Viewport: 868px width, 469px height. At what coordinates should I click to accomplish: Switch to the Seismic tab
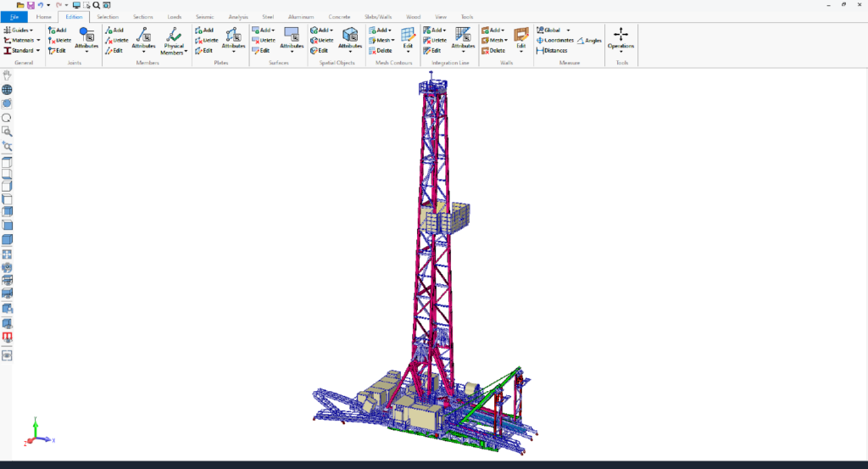click(x=205, y=17)
